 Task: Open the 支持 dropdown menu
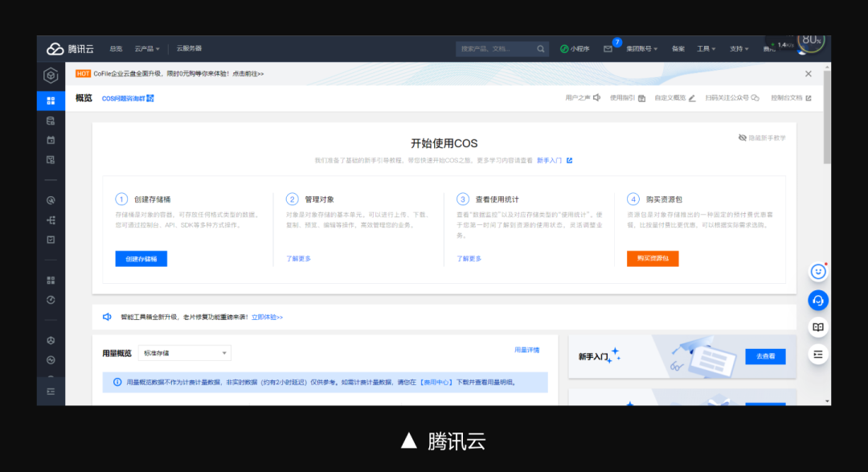pos(739,49)
